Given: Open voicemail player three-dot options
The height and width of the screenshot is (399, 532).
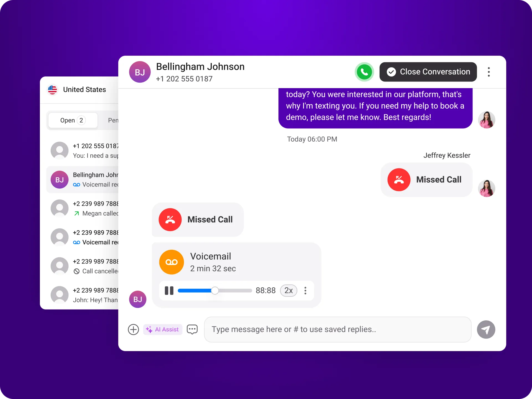Looking at the screenshot, I should [x=305, y=291].
